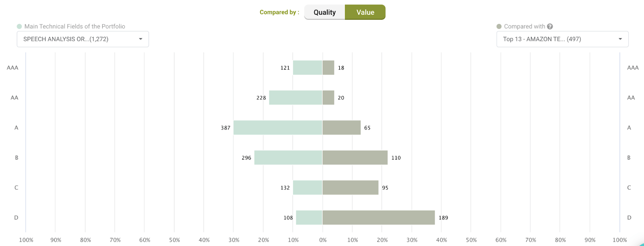Click the B portfolio bar showing 296

(288, 158)
